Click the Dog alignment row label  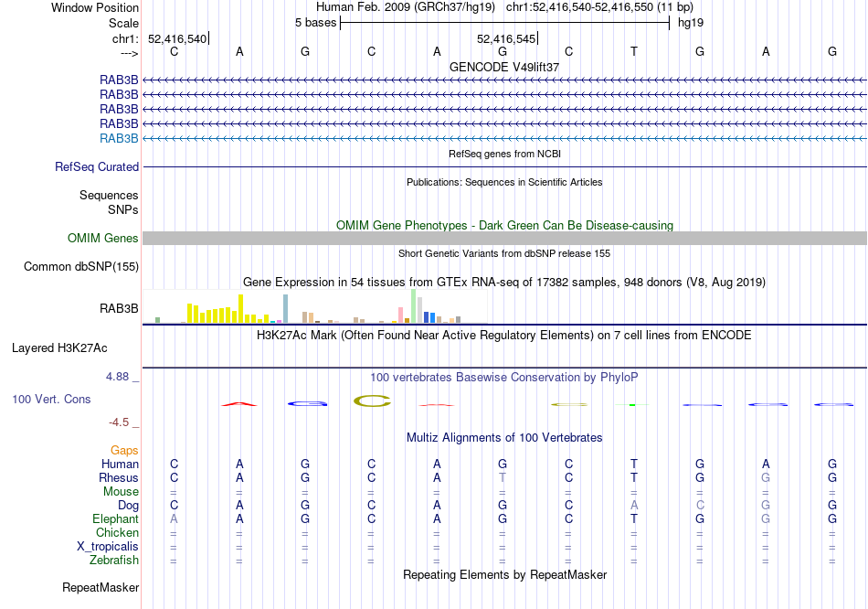coord(129,506)
